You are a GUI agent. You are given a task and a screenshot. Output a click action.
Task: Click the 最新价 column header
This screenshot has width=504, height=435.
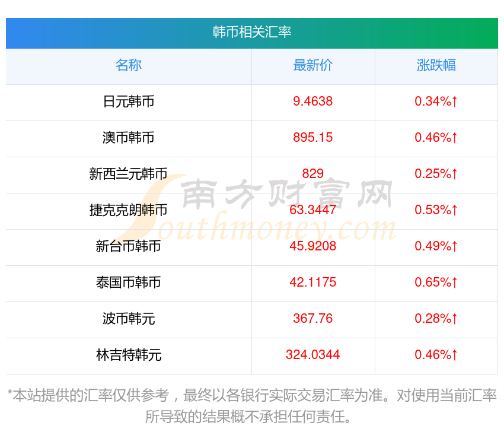click(x=312, y=65)
